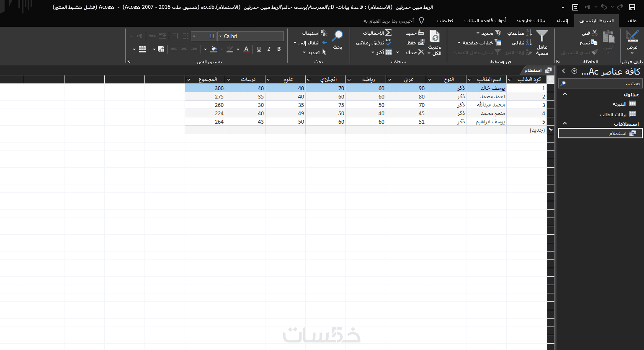This screenshot has width=644, height=350.
Task: Click استبدال replace icon
Action: [x=324, y=33]
